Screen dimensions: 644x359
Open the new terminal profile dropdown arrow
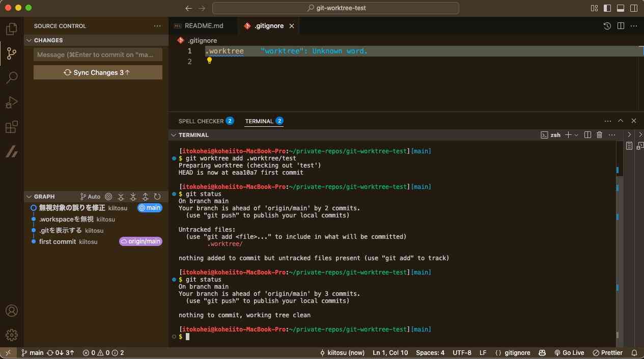576,135
